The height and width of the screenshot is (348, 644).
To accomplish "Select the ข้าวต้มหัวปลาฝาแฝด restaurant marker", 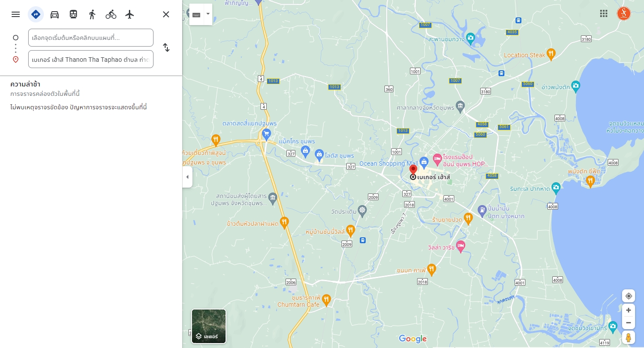I will [284, 222].
